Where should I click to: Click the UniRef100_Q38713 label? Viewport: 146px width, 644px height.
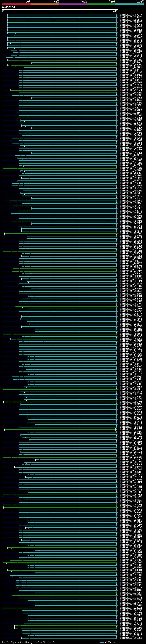131,636
